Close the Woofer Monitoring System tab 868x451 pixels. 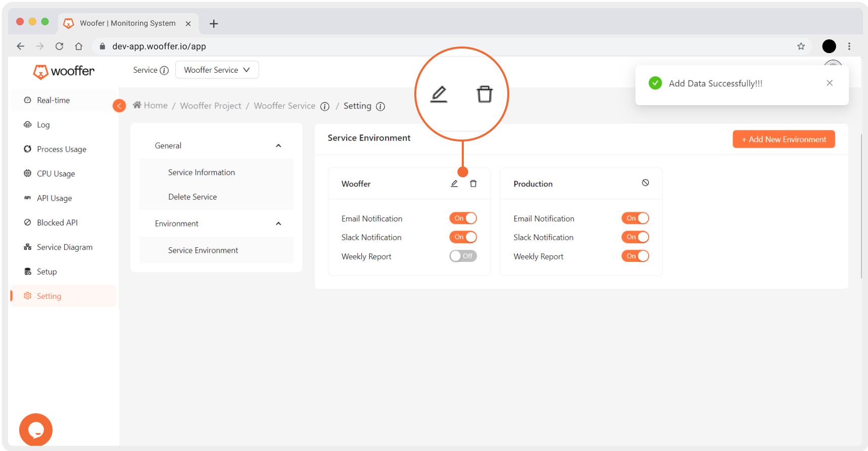(188, 23)
